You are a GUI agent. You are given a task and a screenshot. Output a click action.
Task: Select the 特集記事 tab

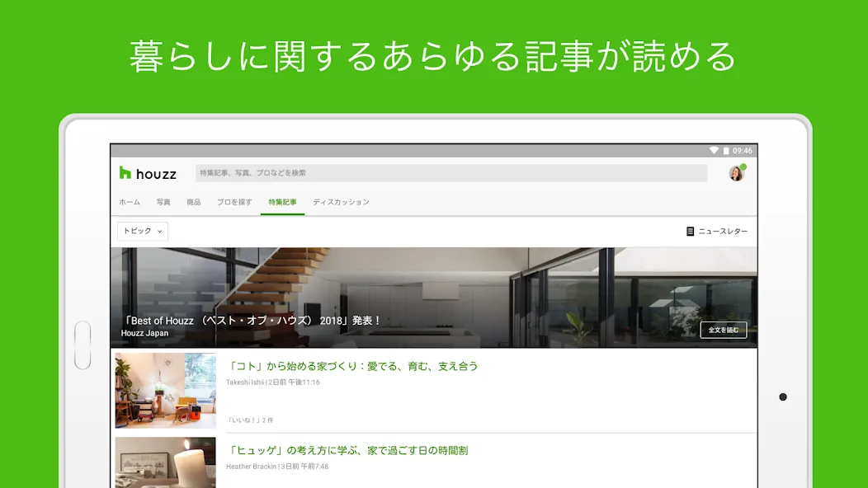tap(282, 202)
